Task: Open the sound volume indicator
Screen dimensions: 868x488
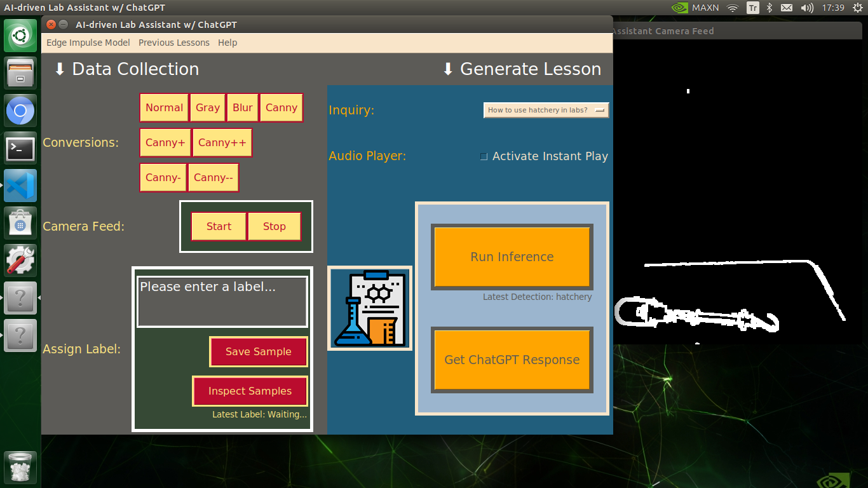Action: click(807, 8)
